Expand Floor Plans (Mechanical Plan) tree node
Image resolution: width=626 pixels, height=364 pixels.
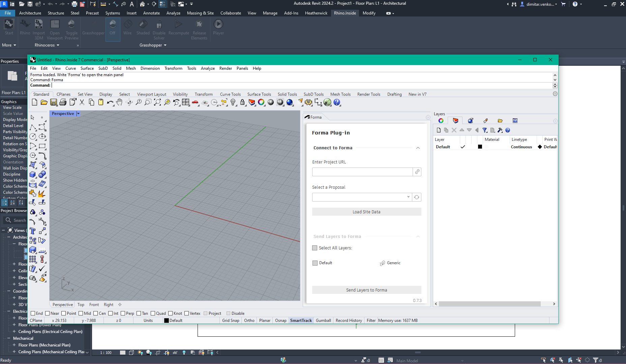click(x=14, y=345)
